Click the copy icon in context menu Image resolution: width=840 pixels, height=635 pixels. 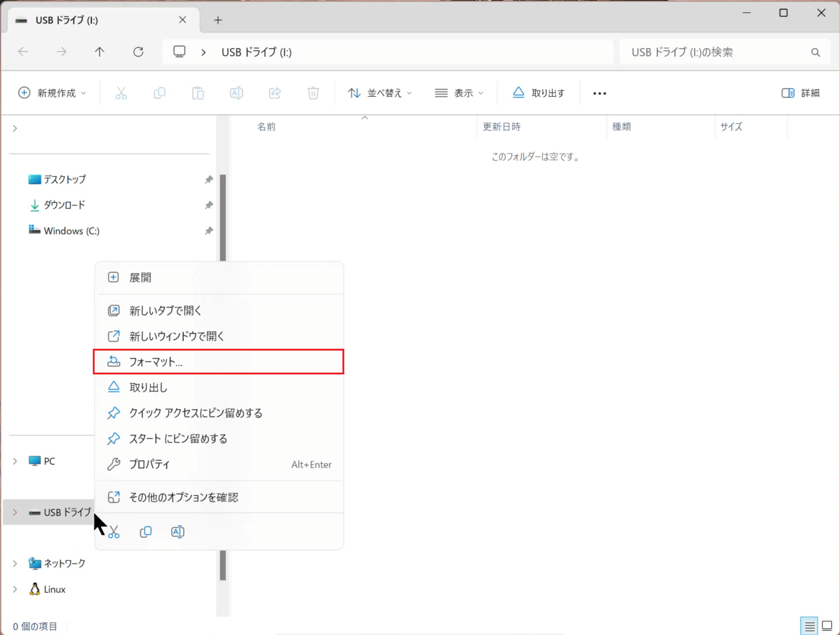tap(146, 532)
